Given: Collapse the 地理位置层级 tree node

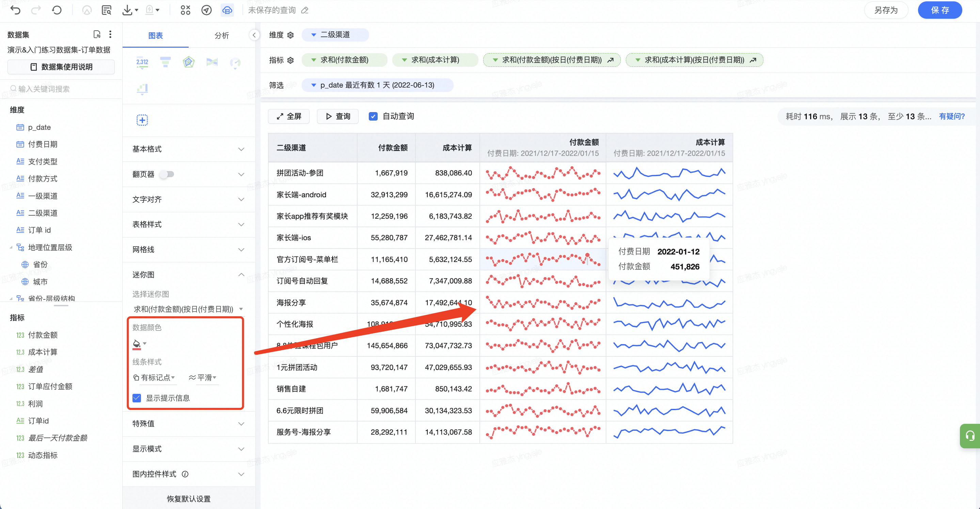Looking at the screenshot, I should click(x=11, y=247).
